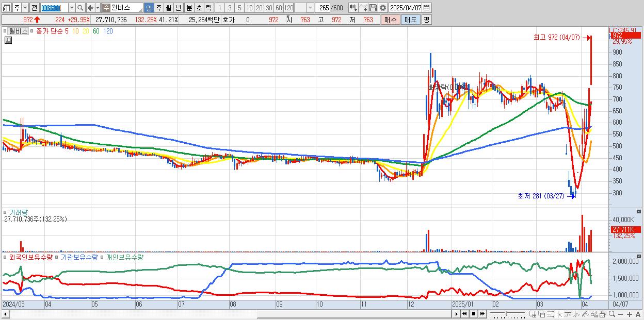Click the 윌비스 legend label button
This screenshot has width=644, height=320.
(x=18, y=31)
